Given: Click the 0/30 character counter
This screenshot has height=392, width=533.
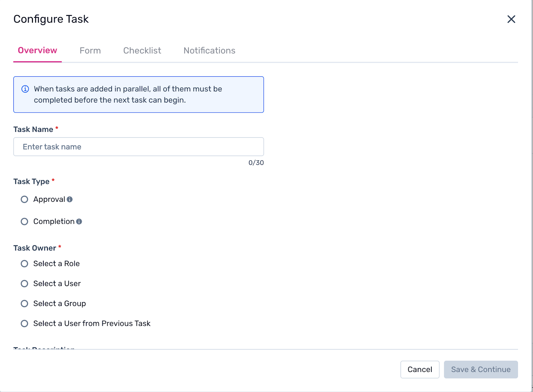Looking at the screenshot, I should [x=256, y=163].
